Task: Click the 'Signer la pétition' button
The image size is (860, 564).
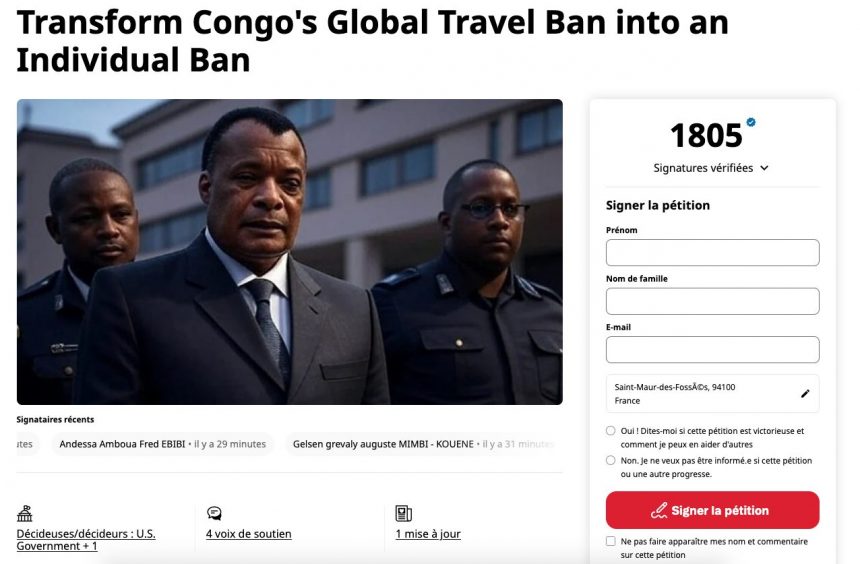Action: tap(712, 510)
